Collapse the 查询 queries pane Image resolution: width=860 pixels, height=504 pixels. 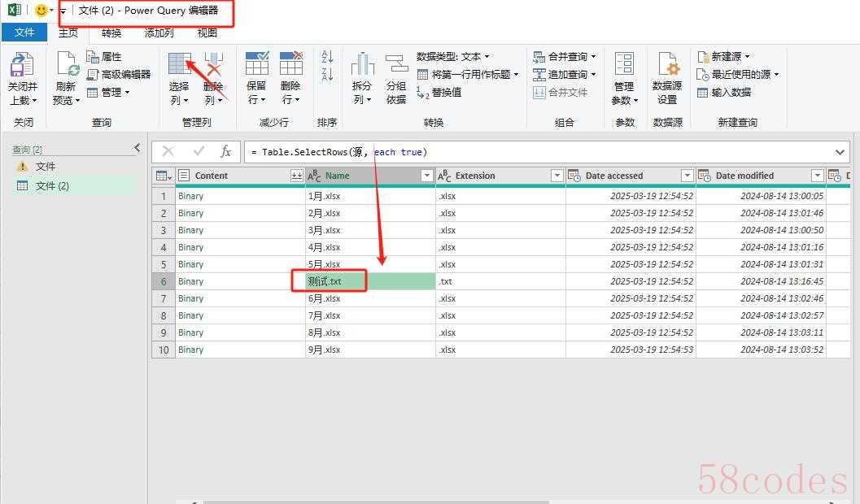[137, 148]
